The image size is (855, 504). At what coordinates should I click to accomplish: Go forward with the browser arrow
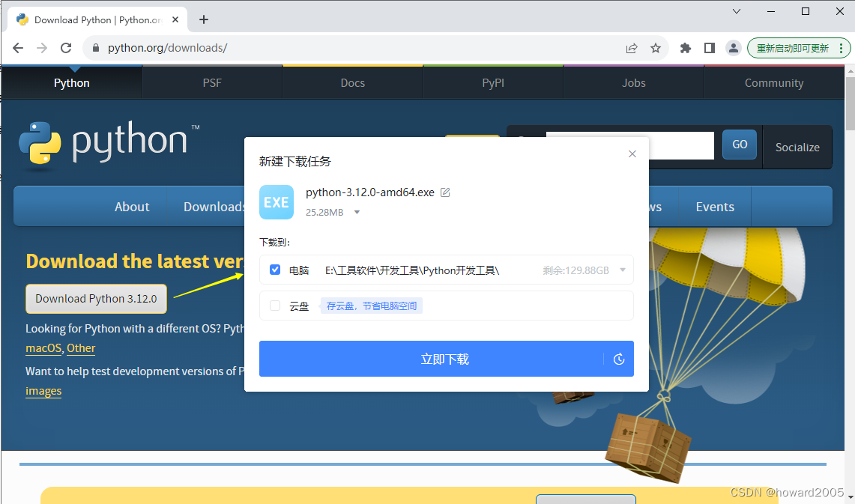click(42, 48)
